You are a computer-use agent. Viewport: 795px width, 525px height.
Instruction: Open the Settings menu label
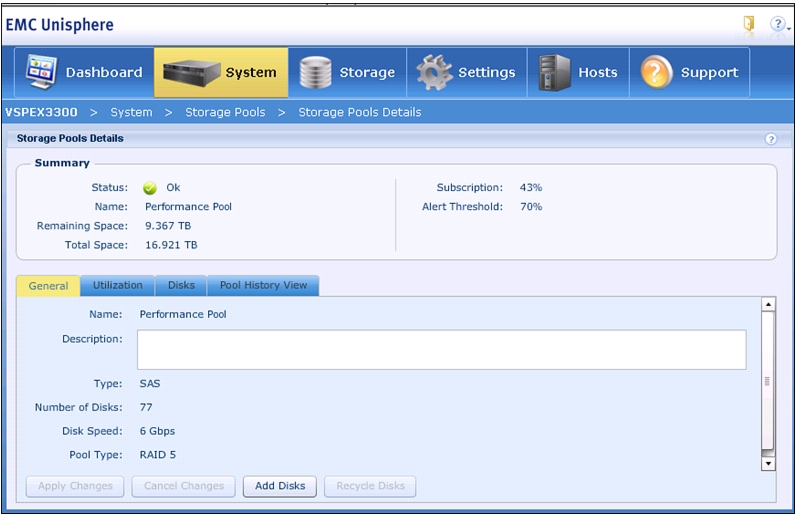(487, 73)
